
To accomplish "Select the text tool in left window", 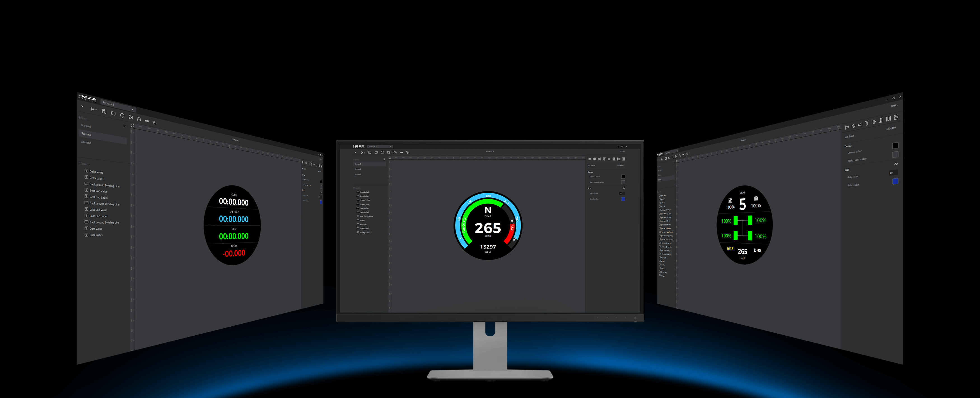I will pyautogui.click(x=104, y=111).
